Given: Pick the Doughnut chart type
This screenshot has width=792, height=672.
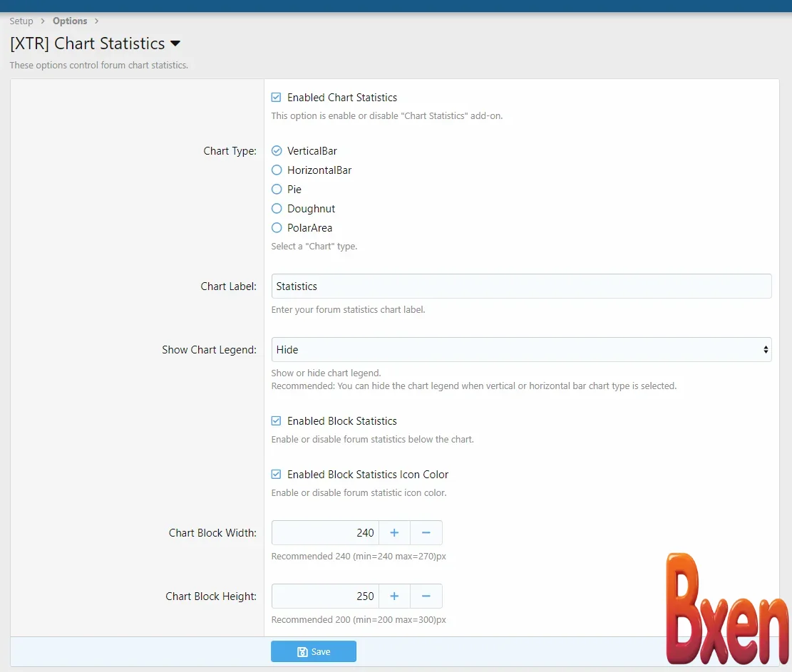Looking at the screenshot, I should pos(277,209).
